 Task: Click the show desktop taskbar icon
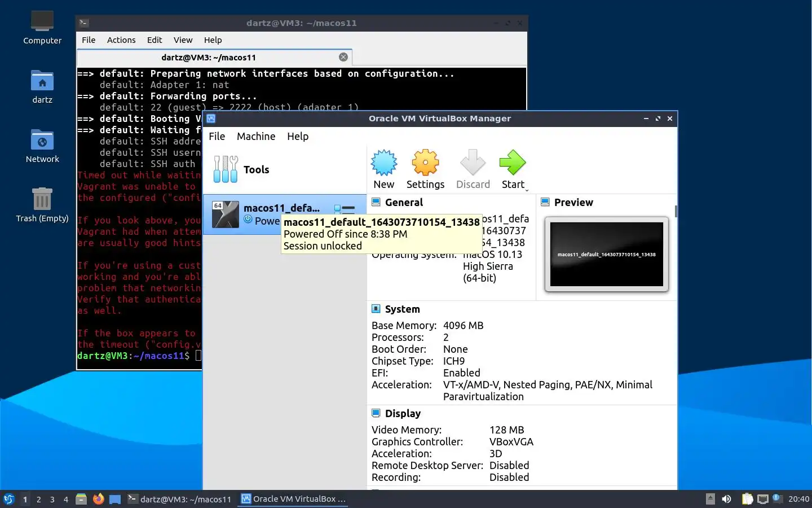[x=115, y=499]
